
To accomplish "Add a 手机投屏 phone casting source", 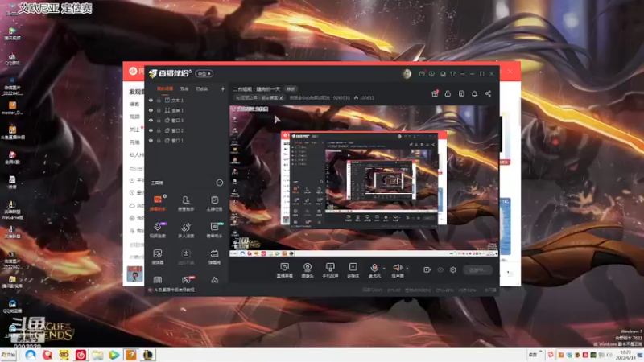I will (x=330, y=270).
